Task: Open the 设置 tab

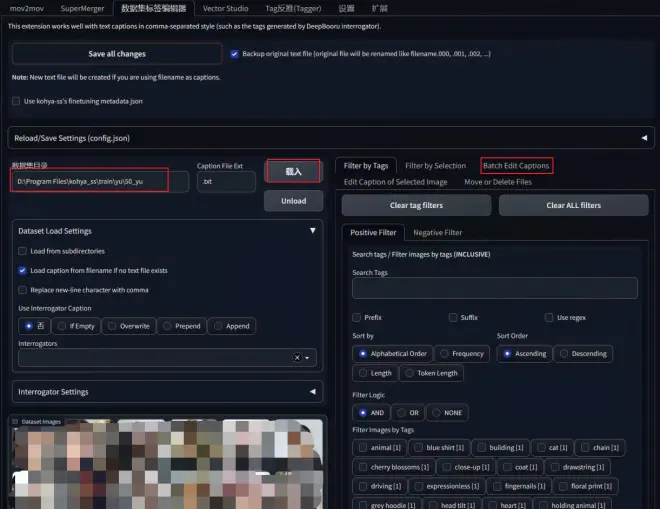Action: 346,8
